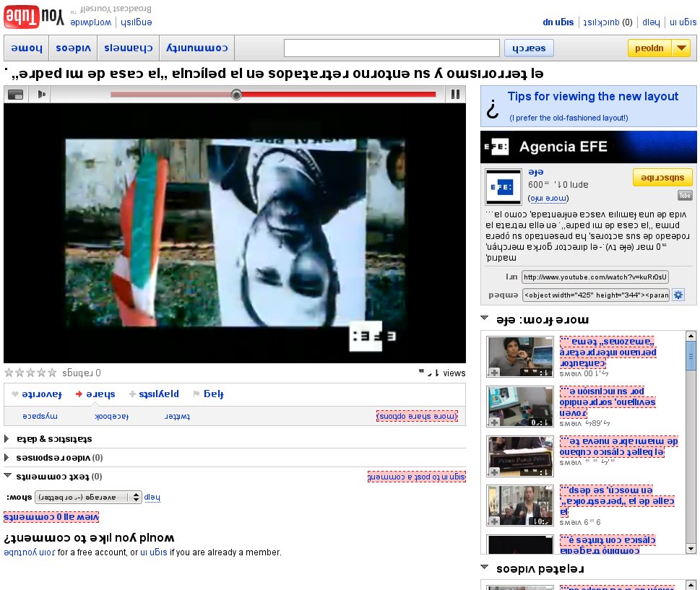700x590 pixels.
Task: Open the home tab
Action: pyautogui.click(x=27, y=48)
